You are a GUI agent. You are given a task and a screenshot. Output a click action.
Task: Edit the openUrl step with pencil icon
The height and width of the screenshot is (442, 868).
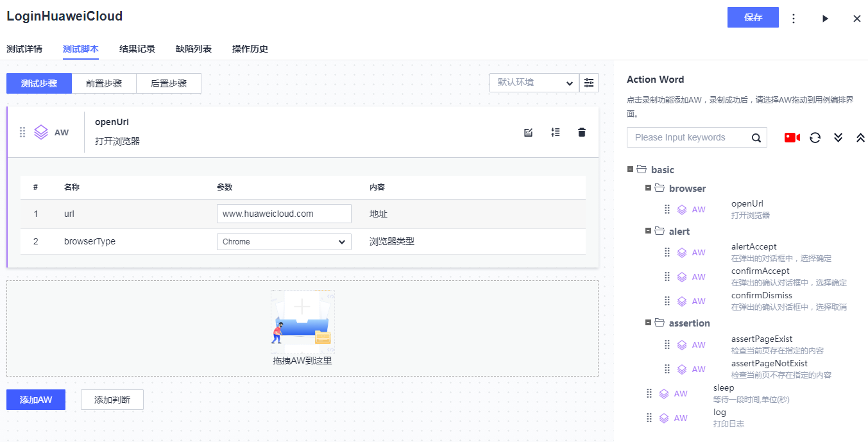(529, 132)
